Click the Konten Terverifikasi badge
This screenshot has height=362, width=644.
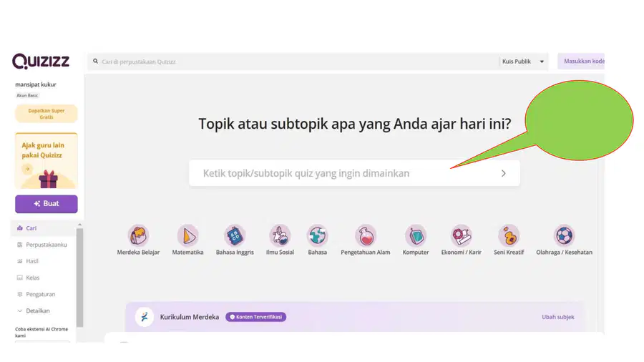tap(256, 317)
